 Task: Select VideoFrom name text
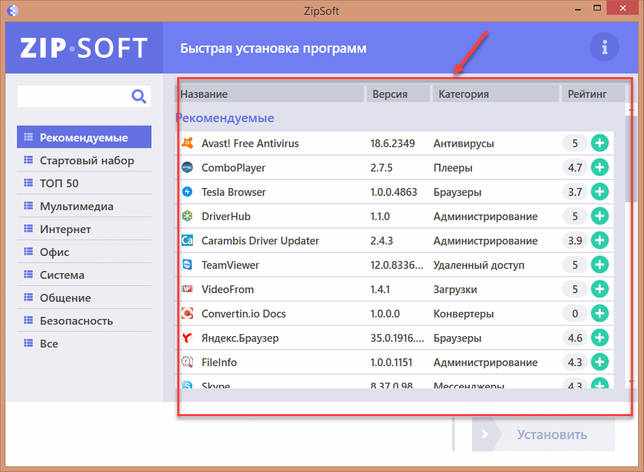pyautogui.click(x=228, y=289)
